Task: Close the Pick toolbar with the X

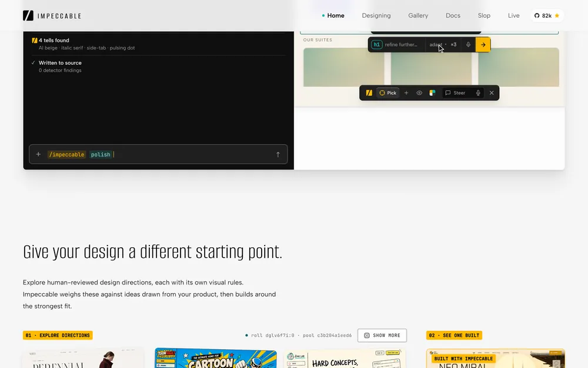Action: point(492,93)
